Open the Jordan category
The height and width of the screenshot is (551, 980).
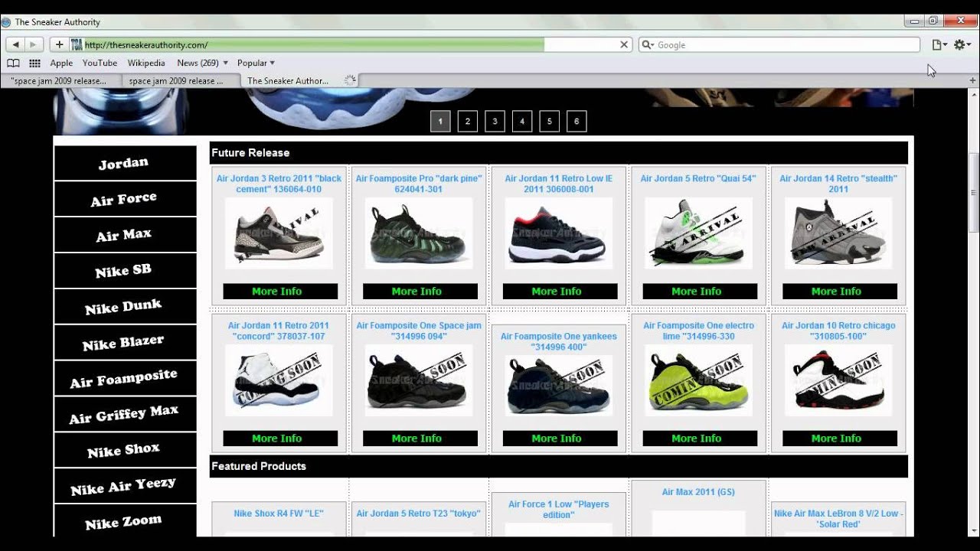pyautogui.click(x=125, y=163)
